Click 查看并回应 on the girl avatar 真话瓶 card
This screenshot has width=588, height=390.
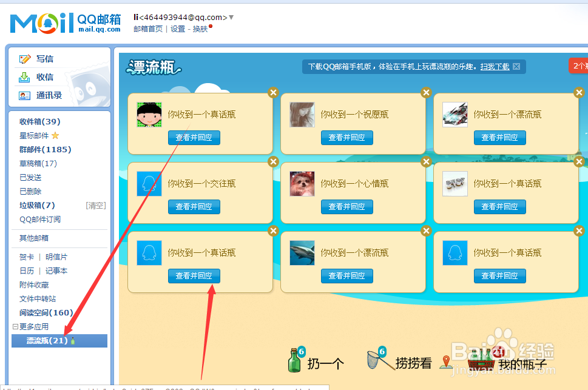pyautogui.click(x=194, y=138)
